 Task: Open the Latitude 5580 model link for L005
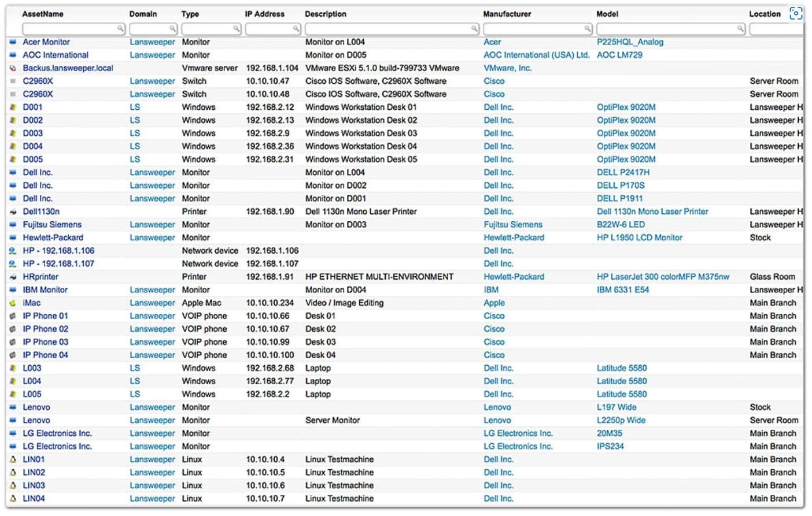pyautogui.click(x=622, y=394)
